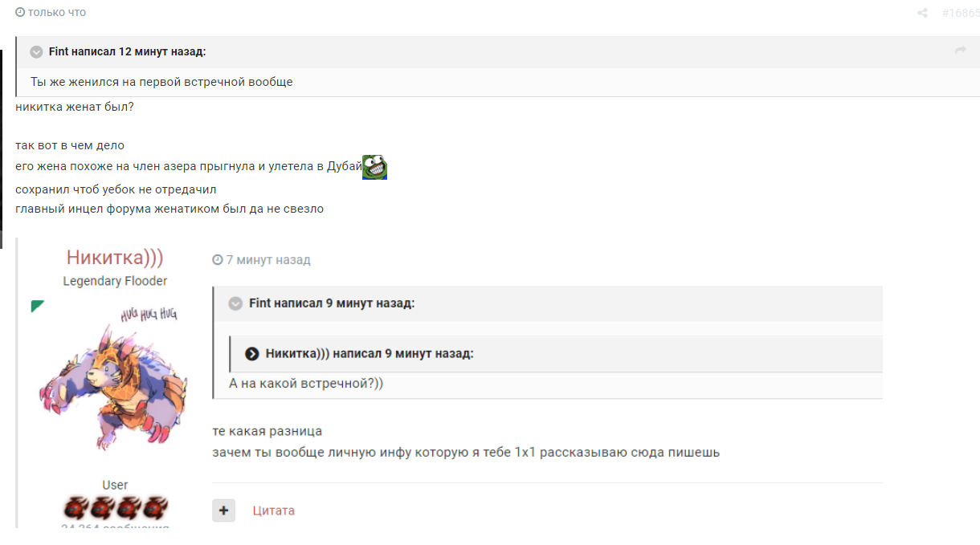Jump to quoted post via the arrow icon

point(960,51)
